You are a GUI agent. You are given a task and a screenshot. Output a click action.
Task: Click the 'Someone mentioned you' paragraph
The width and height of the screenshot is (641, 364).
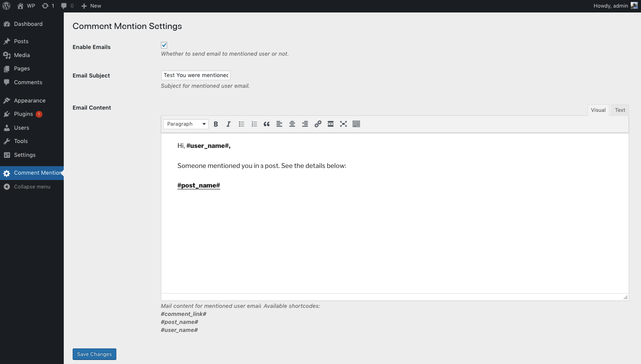pyautogui.click(x=262, y=166)
